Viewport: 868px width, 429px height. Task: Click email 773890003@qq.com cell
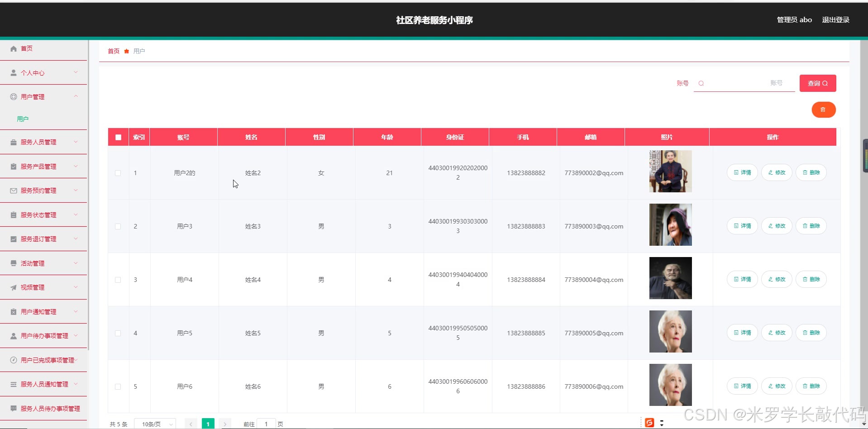594,226
